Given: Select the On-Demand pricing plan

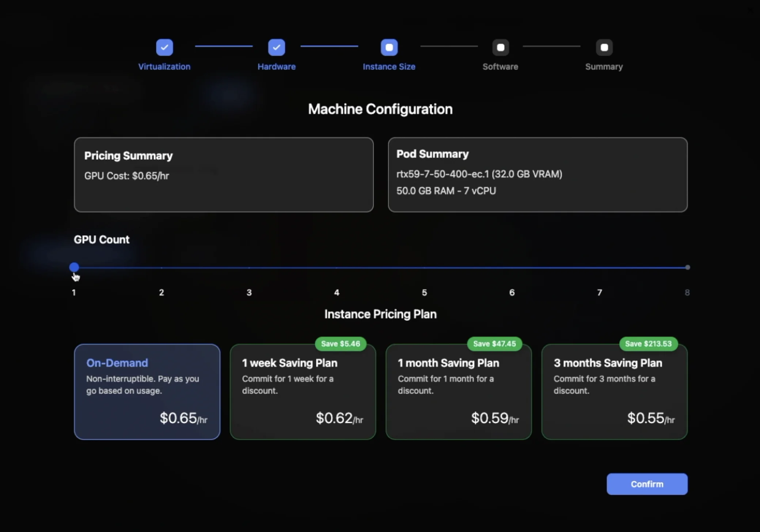Looking at the screenshot, I should (147, 392).
